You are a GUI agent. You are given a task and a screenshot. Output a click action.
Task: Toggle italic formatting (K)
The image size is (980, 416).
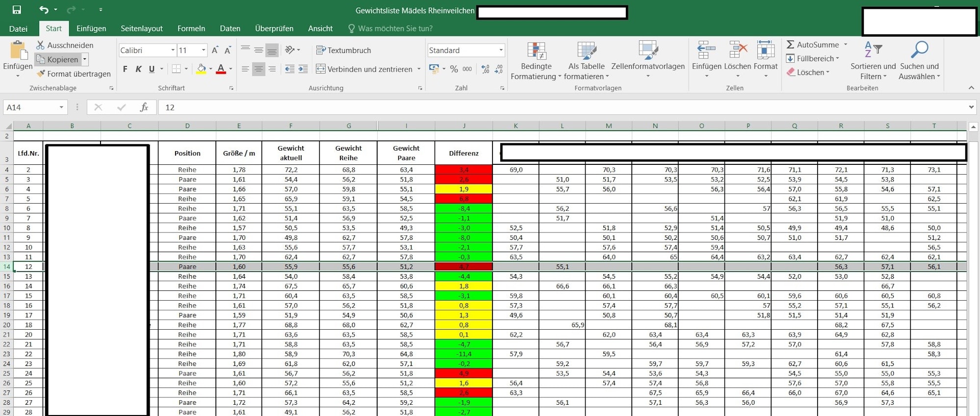click(138, 69)
